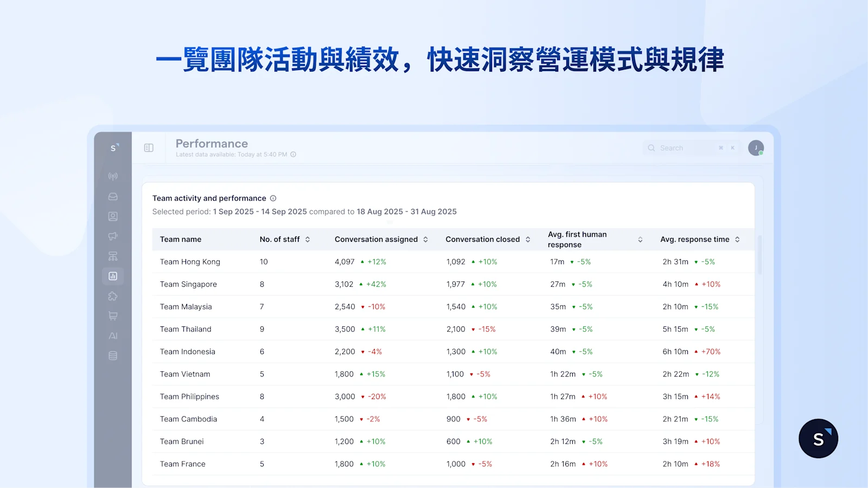Toggle the sidebar collapse panel icon
The width and height of the screenshot is (868, 488).
click(x=148, y=147)
